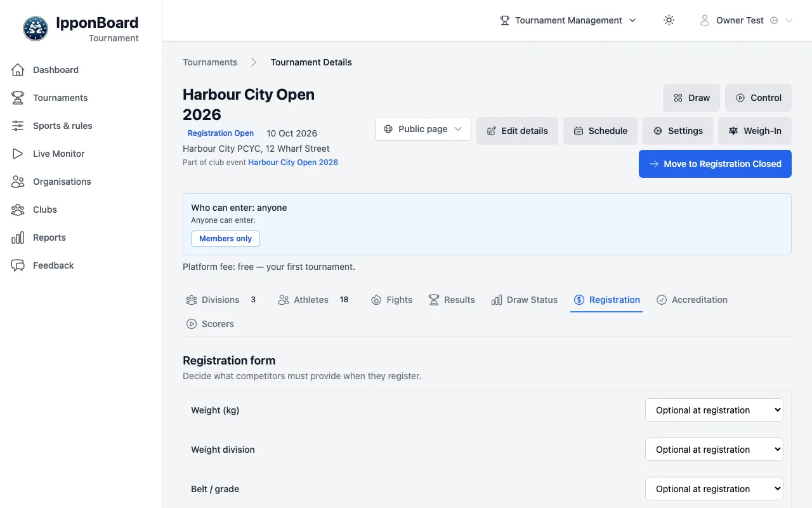Click the Dashboard home icon
This screenshot has width=812, height=508.
tap(18, 70)
